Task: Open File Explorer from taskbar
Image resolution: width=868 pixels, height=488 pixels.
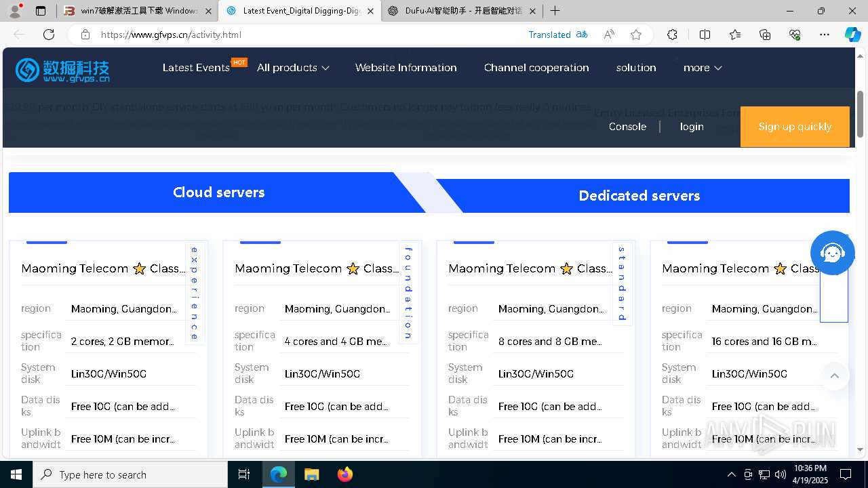Action: point(311,474)
